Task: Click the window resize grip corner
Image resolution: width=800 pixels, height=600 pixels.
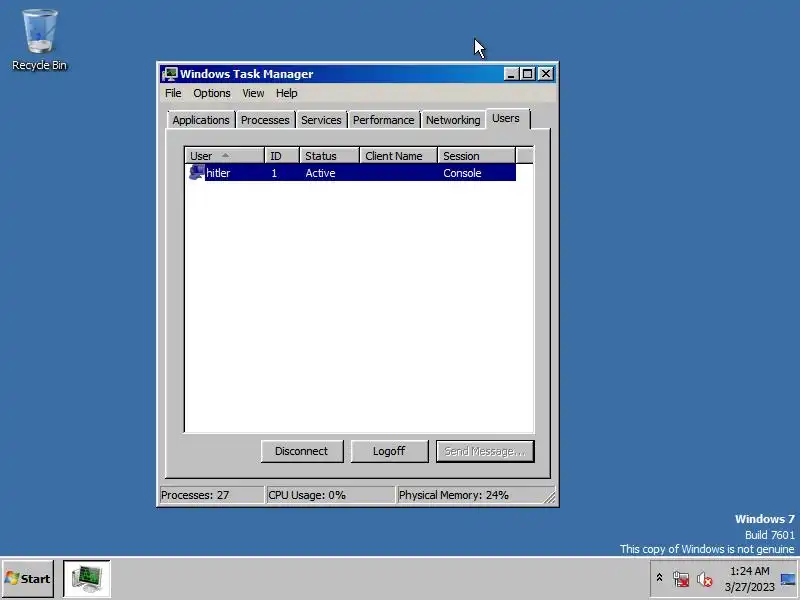Action: click(551, 497)
